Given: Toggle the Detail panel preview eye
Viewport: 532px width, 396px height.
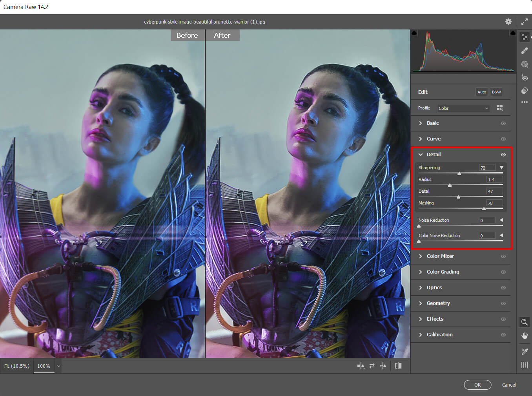Looking at the screenshot, I should (503, 155).
